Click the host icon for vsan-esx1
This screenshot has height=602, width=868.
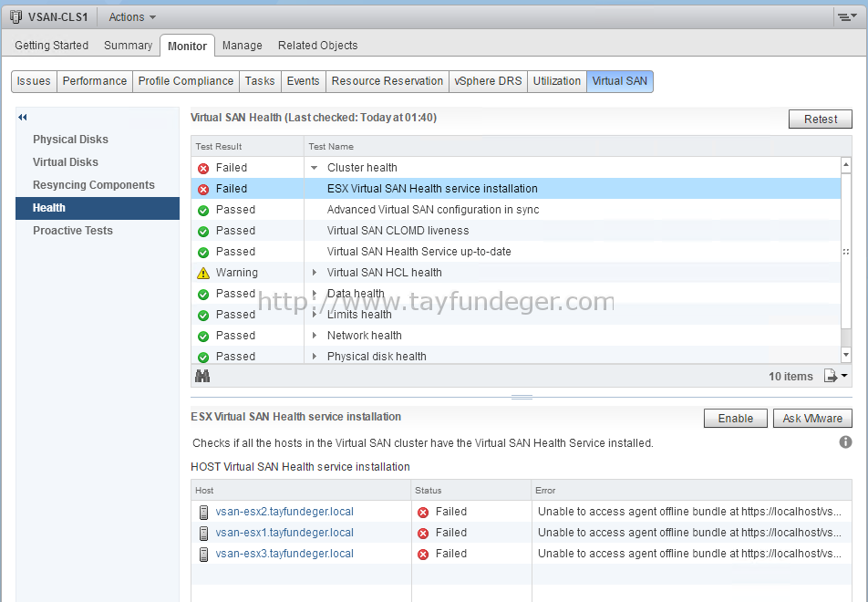[x=203, y=534]
